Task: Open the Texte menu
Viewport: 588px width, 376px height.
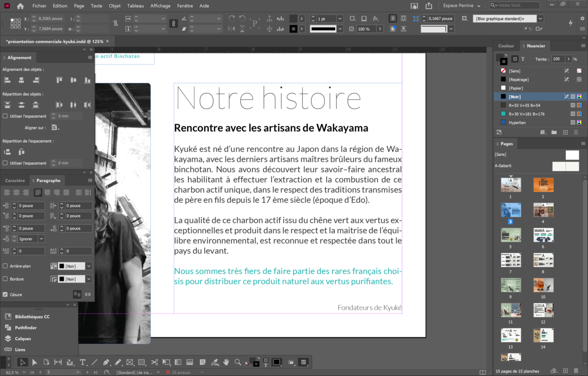Action: [x=97, y=6]
